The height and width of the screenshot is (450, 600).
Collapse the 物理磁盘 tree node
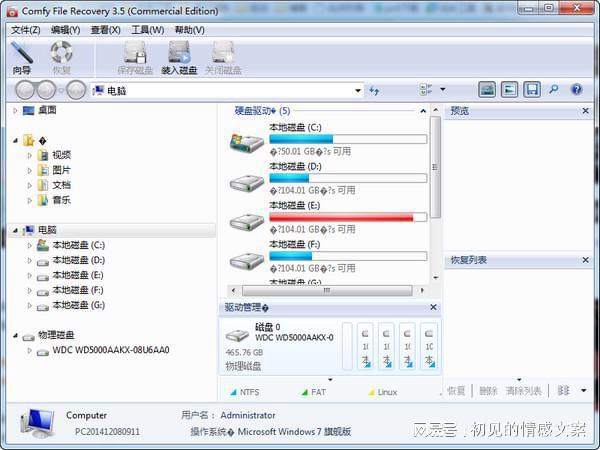(x=15, y=336)
